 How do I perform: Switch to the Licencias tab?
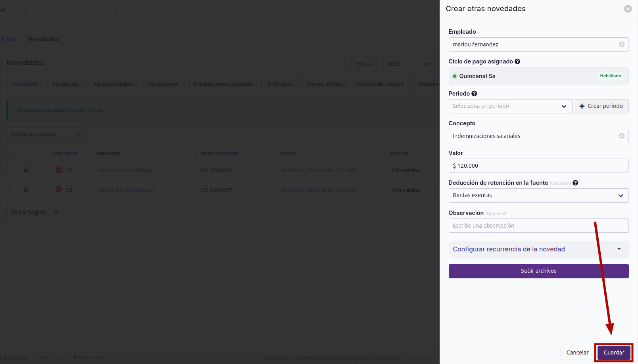tap(65, 84)
